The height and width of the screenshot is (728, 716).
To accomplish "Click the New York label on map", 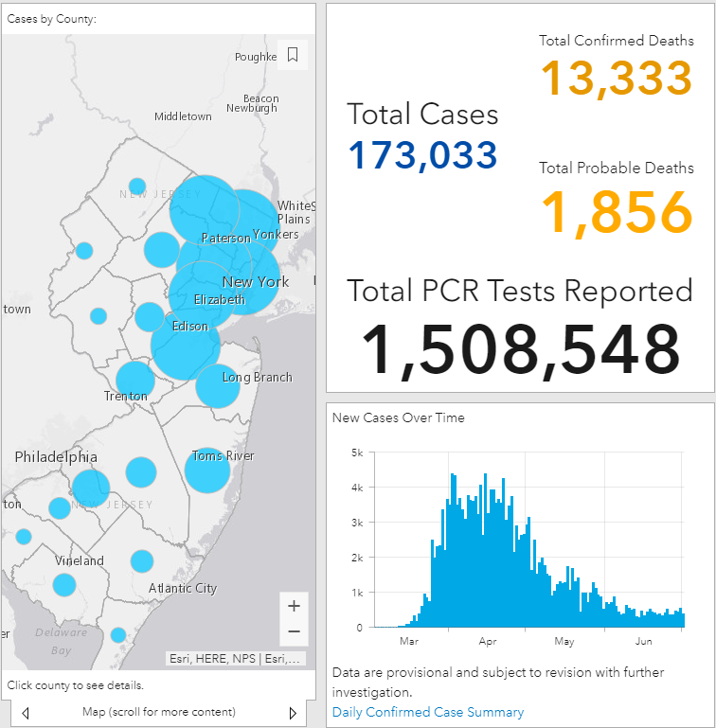I will click(x=256, y=282).
